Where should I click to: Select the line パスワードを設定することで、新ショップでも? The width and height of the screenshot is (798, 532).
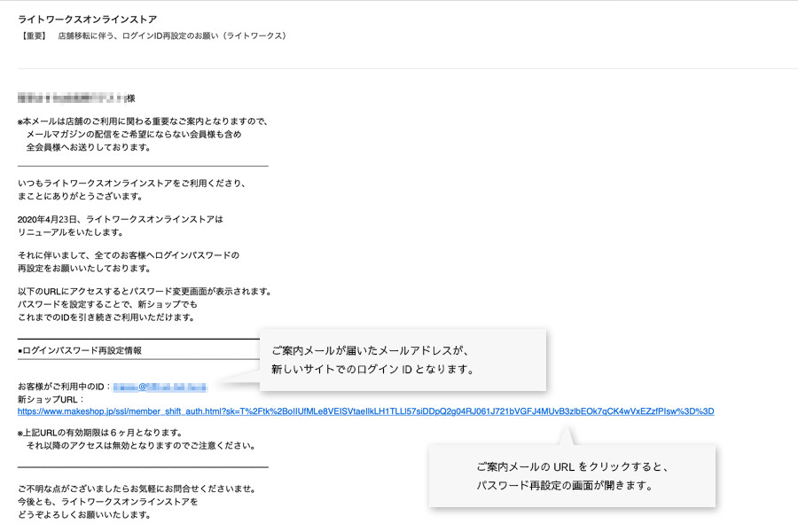click(107, 304)
